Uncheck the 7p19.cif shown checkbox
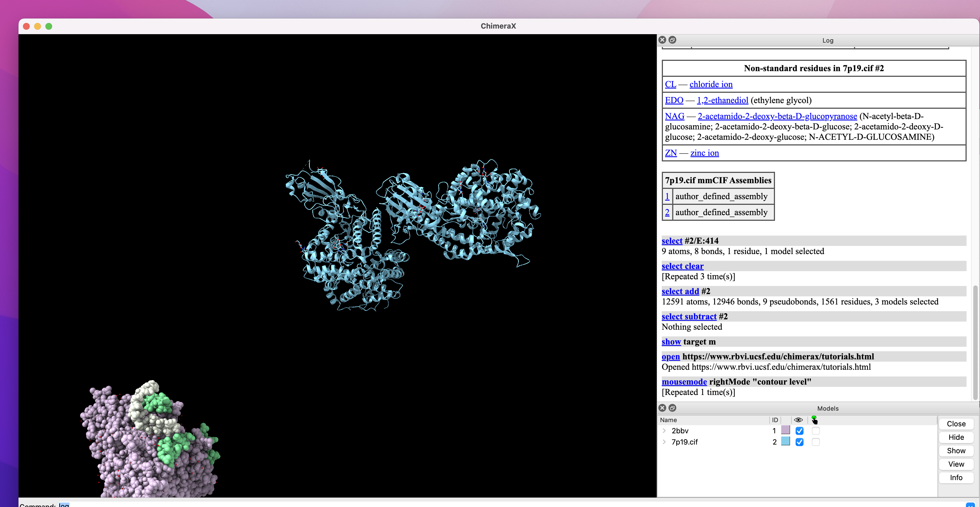The height and width of the screenshot is (507, 980). click(799, 442)
